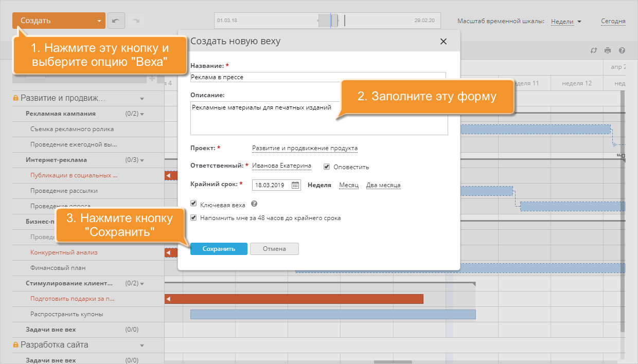Click the Подготовить подарки red Gantt bar
The width and height of the screenshot is (638, 364).
[294, 299]
